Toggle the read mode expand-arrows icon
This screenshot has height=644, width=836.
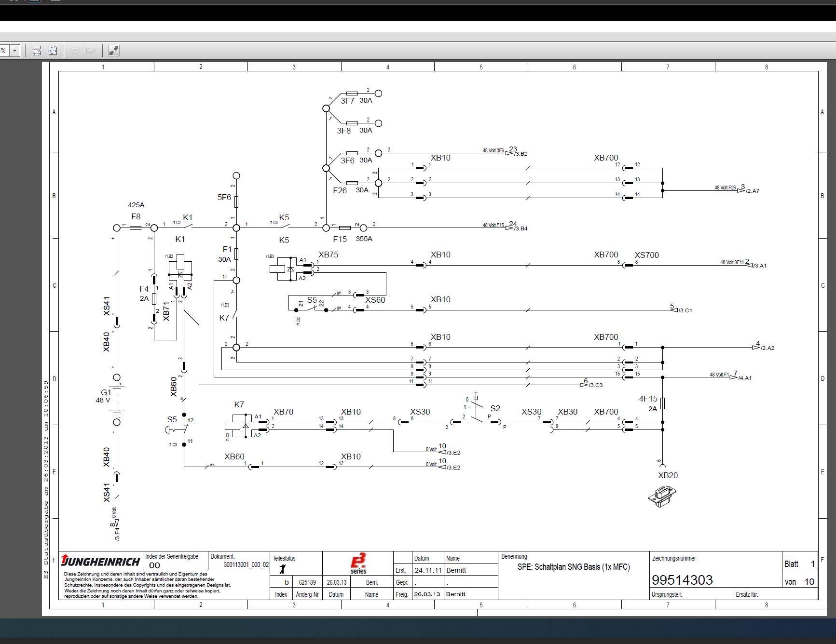coord(113,51)
